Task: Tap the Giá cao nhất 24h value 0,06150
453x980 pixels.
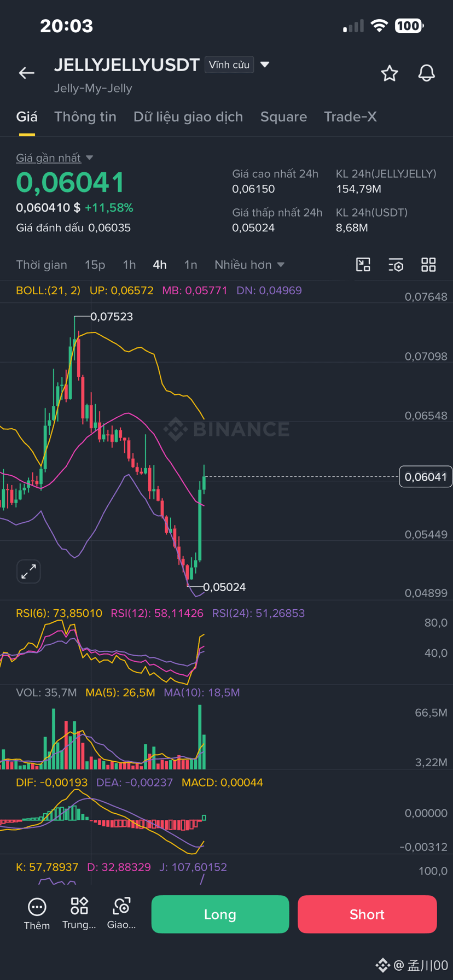Action: click(x=253, y=189)
